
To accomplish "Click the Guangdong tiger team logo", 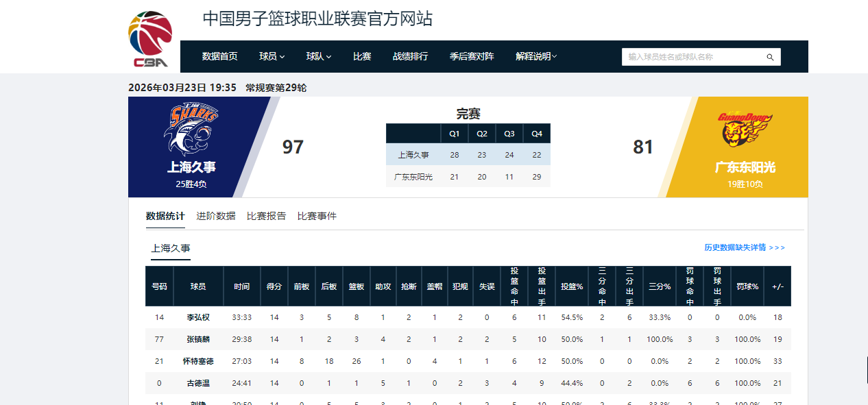I will (745, 130).
